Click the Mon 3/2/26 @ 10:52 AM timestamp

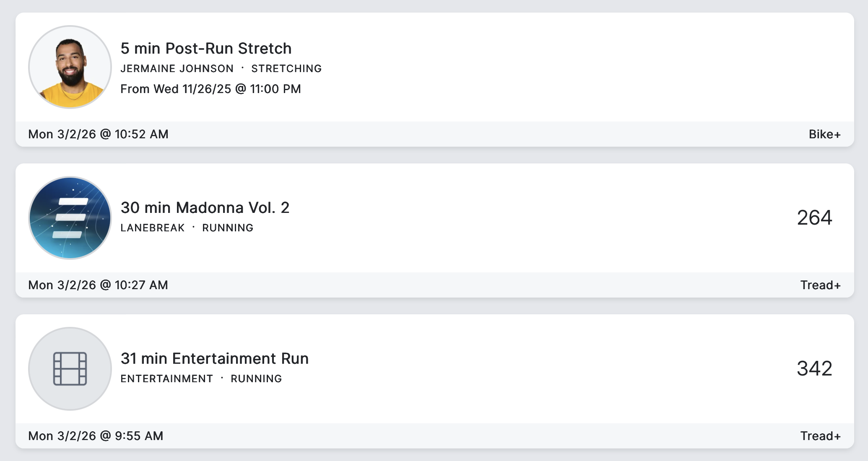point(98,134)
